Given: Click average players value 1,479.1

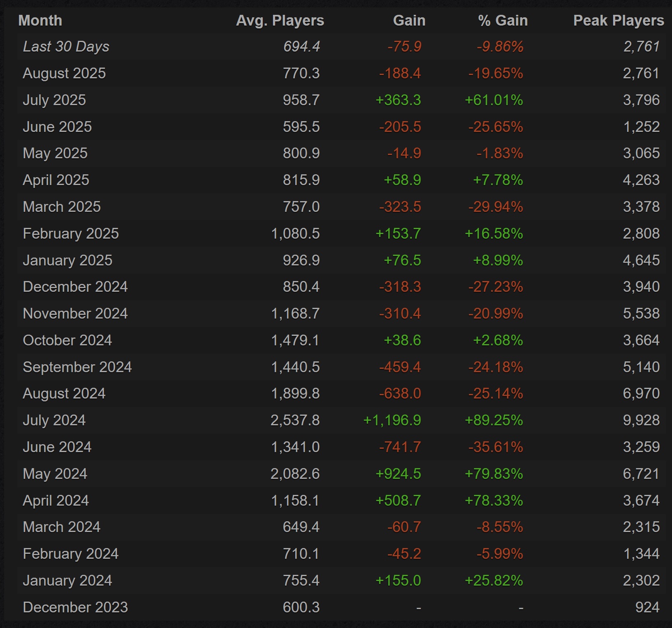Looking at the screenshot, I should pyautogui.click(x=295, y=340).
